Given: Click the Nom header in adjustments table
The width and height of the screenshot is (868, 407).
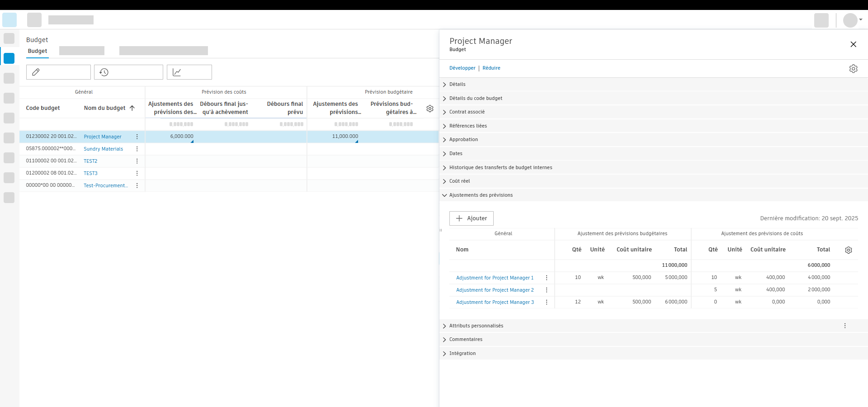Looking at the screenshot, I should pyautogui.click(x=462, y=250).
